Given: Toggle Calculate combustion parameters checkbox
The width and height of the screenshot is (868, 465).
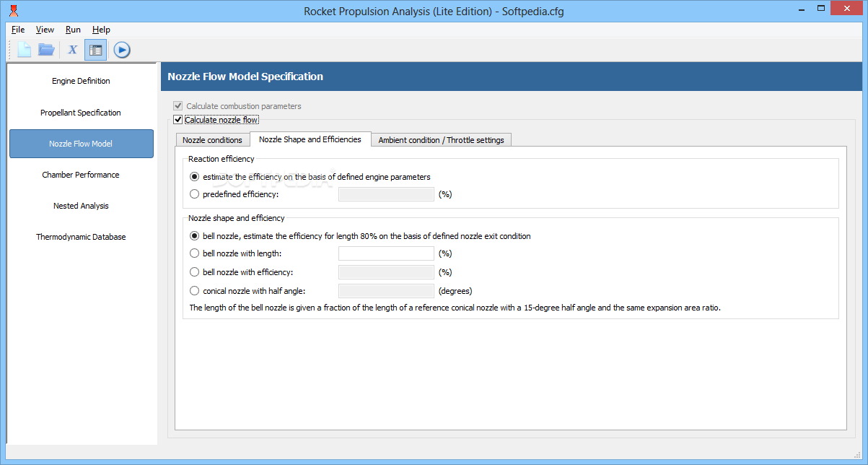Looking at the screenshot, I should 178,106.
